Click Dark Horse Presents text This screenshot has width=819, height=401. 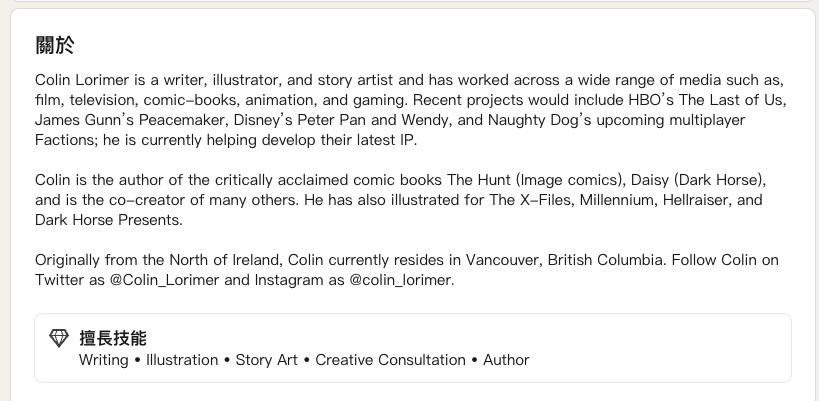pyautogui.click(x=108, y=220)
